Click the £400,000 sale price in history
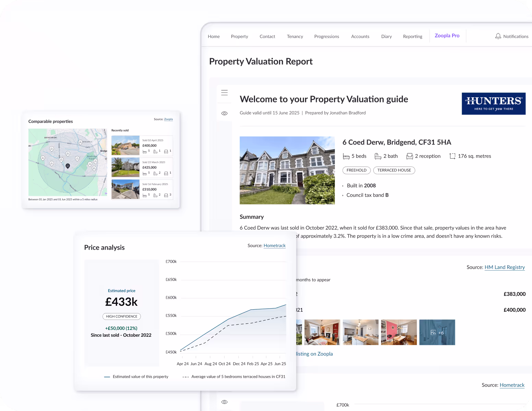This screenshot has width=532, height=411. 515,310
